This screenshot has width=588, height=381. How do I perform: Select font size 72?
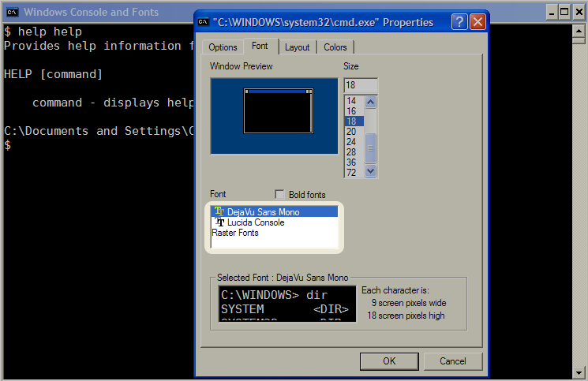[354, 172]
